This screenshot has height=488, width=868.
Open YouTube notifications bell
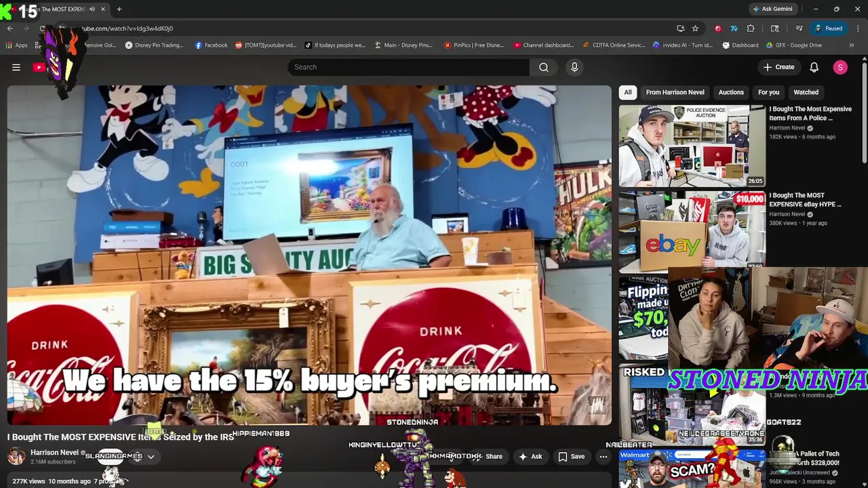coord(814,67)
